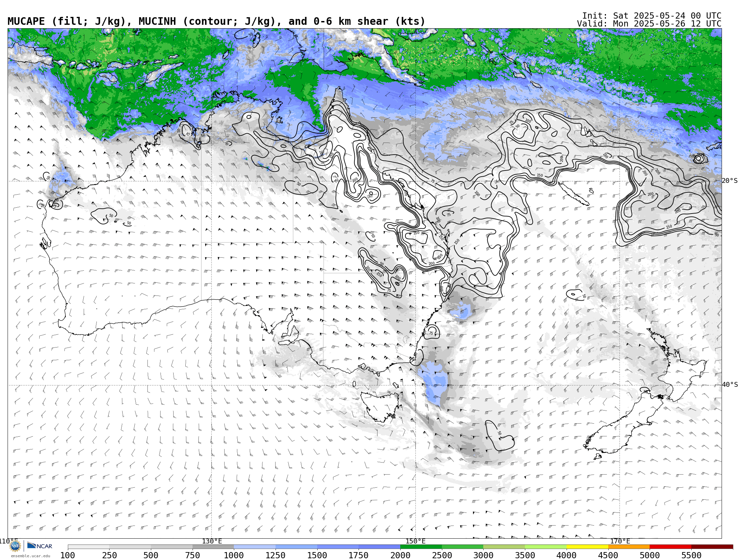Click the NSF logo
This screenshot has height=560, width=744.
(15, 546)
